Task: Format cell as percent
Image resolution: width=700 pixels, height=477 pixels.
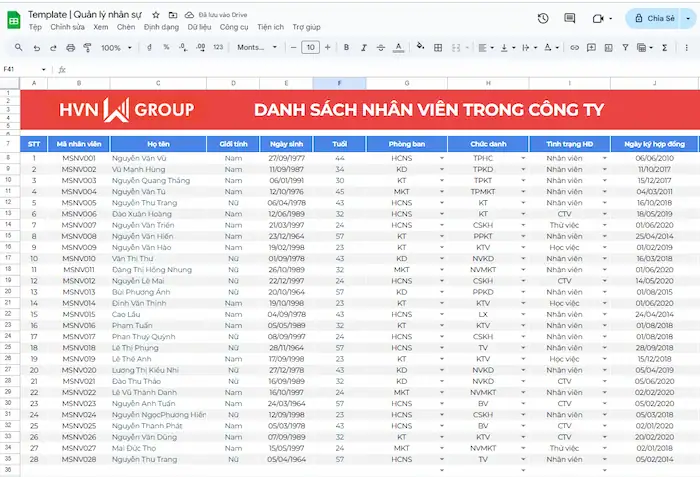Action: tap(166, 47)
